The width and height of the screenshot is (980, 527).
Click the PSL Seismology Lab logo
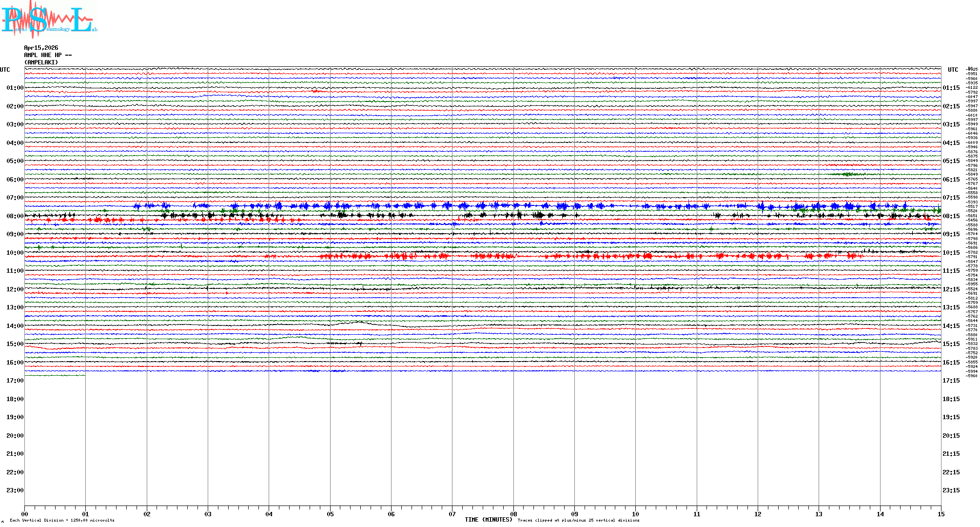[x=49, y=20]
